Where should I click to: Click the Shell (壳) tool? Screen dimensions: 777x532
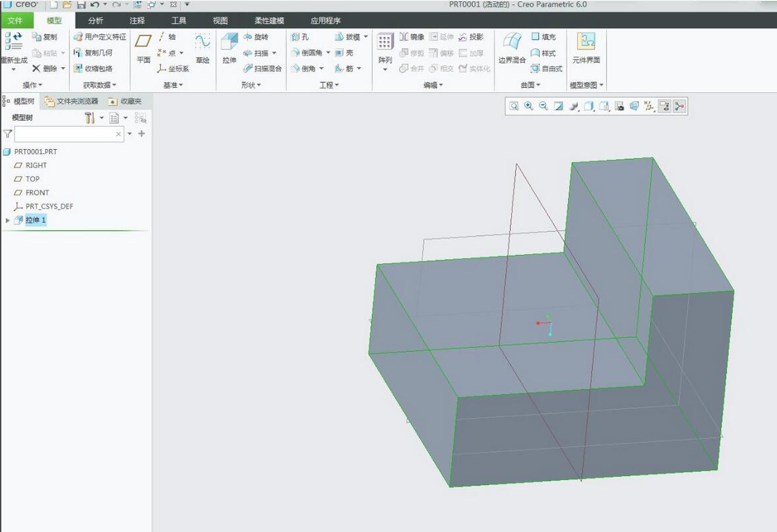pos(344,53)
